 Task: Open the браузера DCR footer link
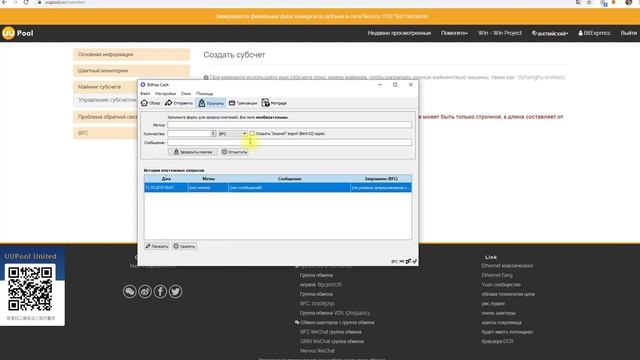497,341
